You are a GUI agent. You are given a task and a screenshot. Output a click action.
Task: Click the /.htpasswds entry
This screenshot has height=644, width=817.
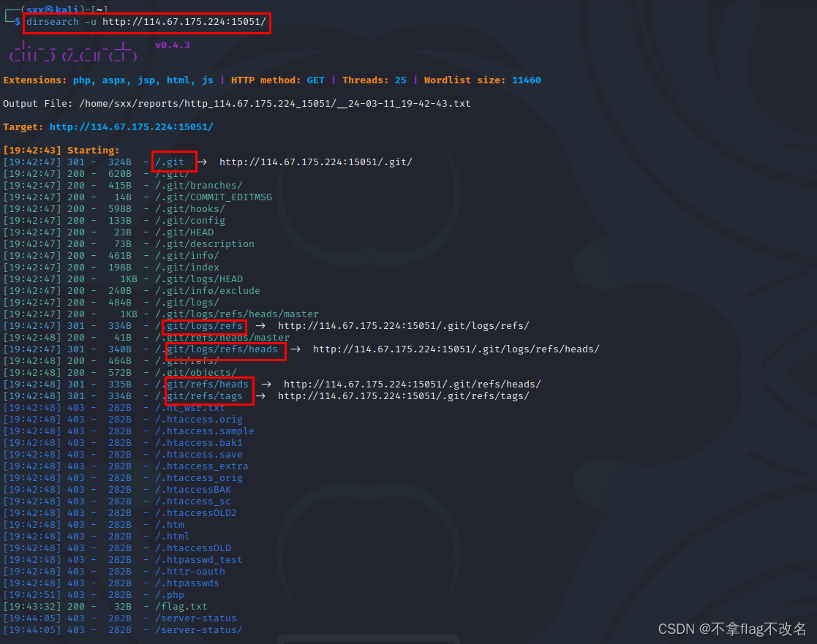[187, 583]
